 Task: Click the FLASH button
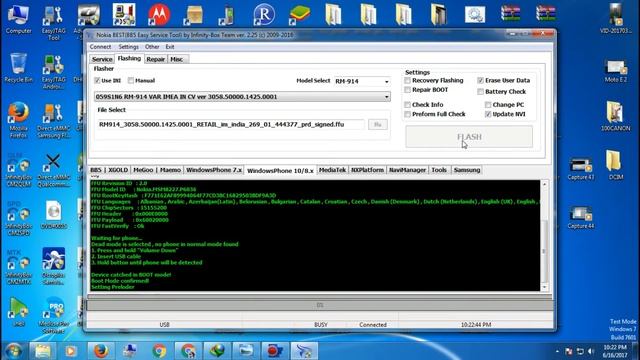tap(469, 137)
